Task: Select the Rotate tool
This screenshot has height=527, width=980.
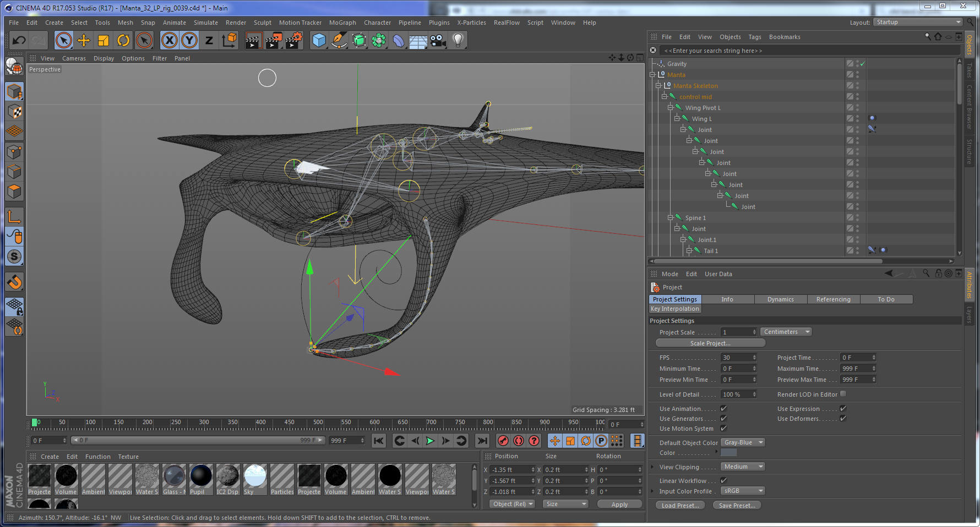Action: [123, 40]
